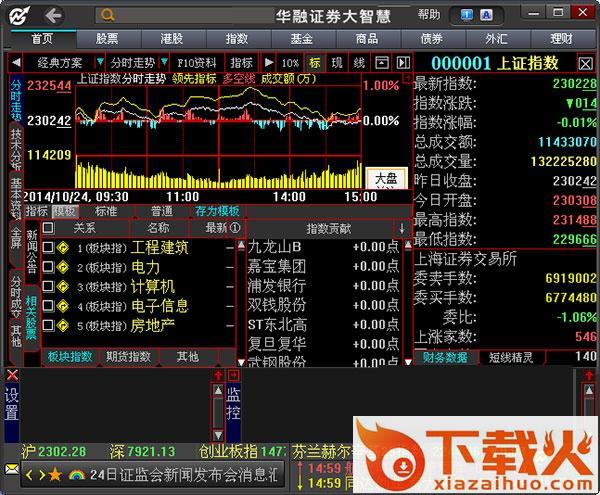Toggle the 现 toolbar button
This screenshot has height=495, width=600.
[x=337, y=63]
